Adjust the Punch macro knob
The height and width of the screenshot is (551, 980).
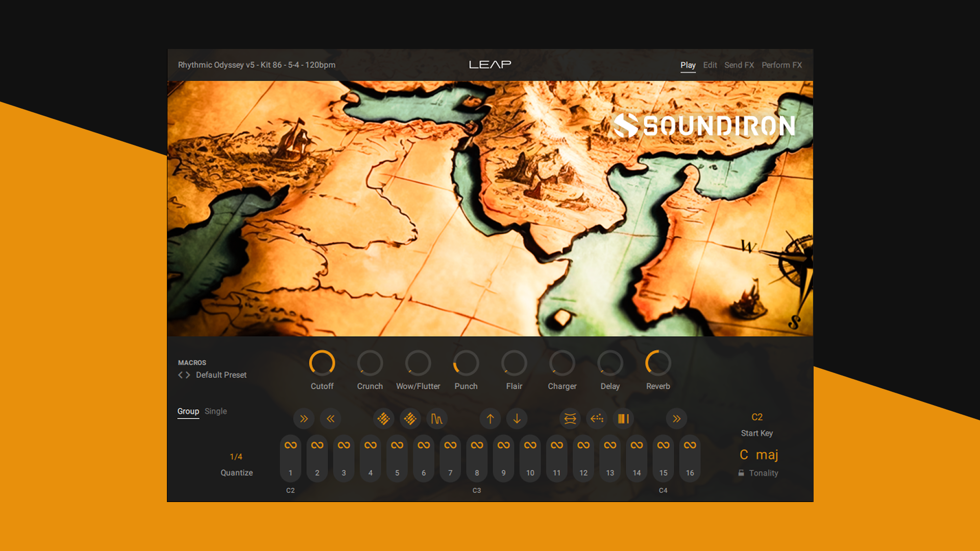pyautogui.click(x=466, y=363)
